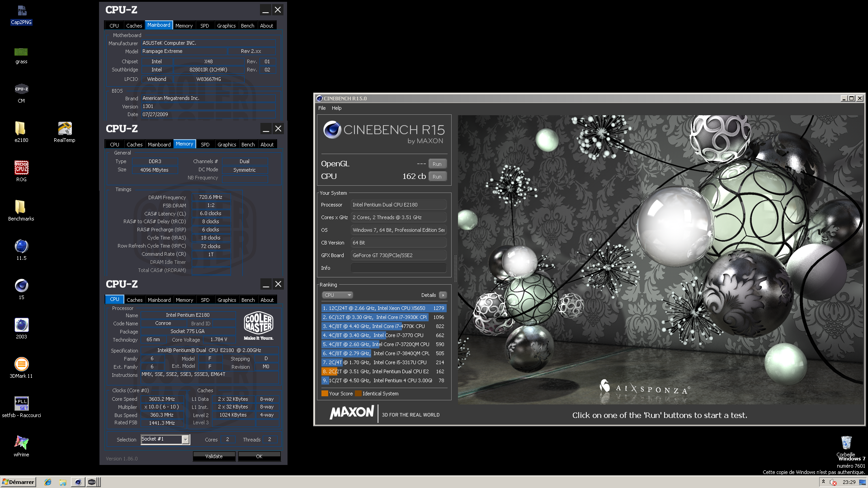Select CPU tab in middle CPU-Z window
Viewport: 868px width, 488px height.
coord(115,145)
